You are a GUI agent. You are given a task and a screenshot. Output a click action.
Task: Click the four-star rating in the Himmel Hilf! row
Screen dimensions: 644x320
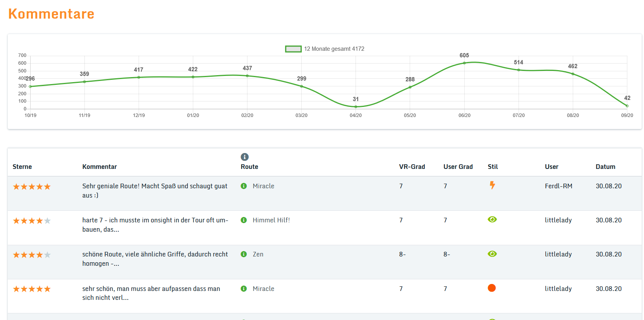pyautogui.click(x=32, y=221)
